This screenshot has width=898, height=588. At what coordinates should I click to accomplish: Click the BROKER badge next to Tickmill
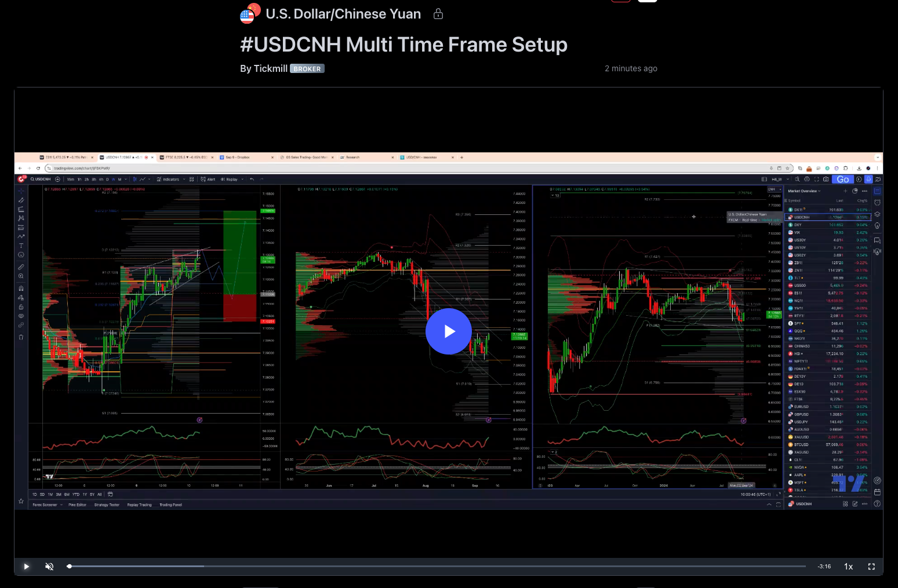(x=307, y=68)
